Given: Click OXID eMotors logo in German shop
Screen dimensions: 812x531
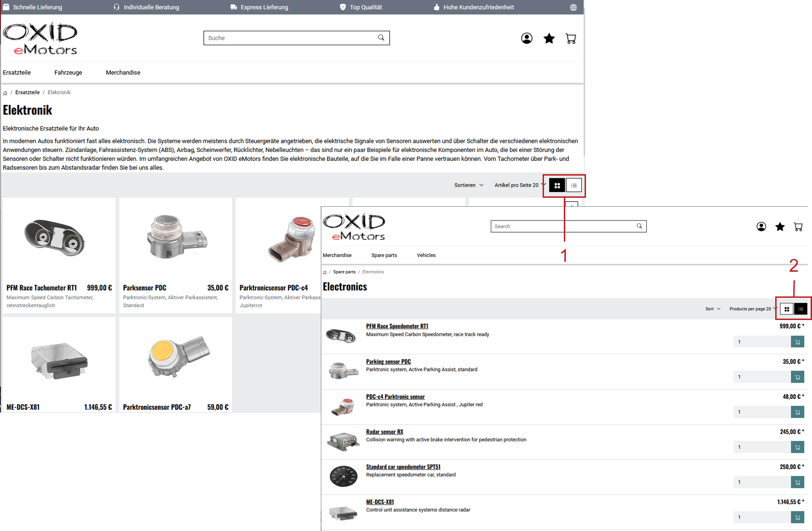Looking at the screenshot, I should (x=40, y=39).
